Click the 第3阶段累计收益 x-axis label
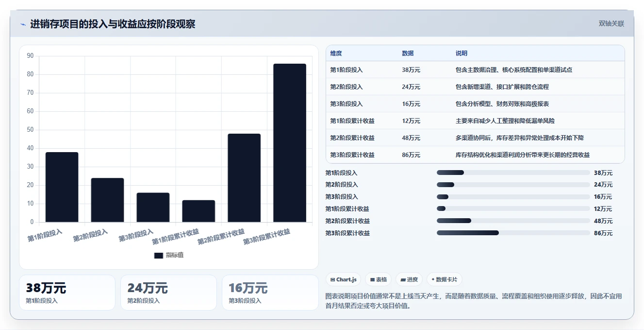 pyautogui.click(x=267, y=237)
